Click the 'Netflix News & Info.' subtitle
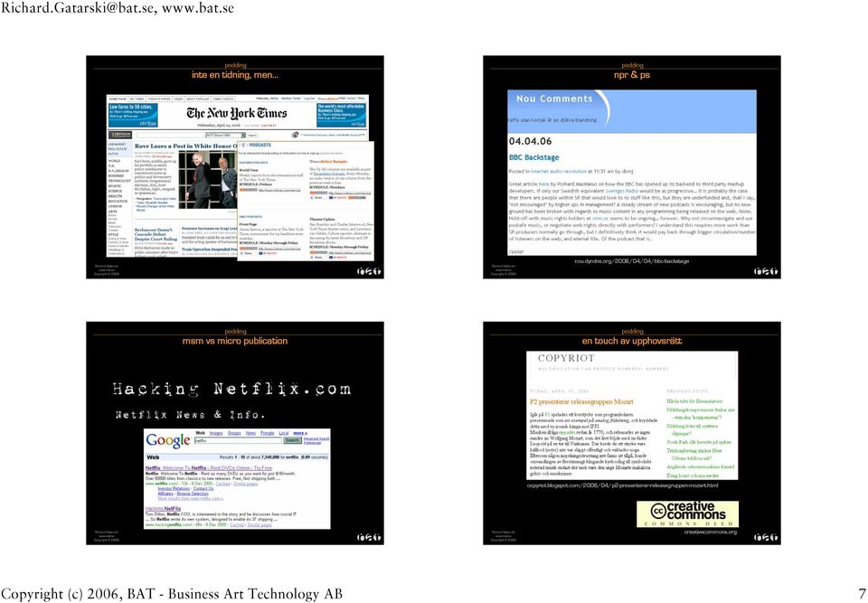The width and height of the screenshot is (868, 603). click(x=190, y=414)
